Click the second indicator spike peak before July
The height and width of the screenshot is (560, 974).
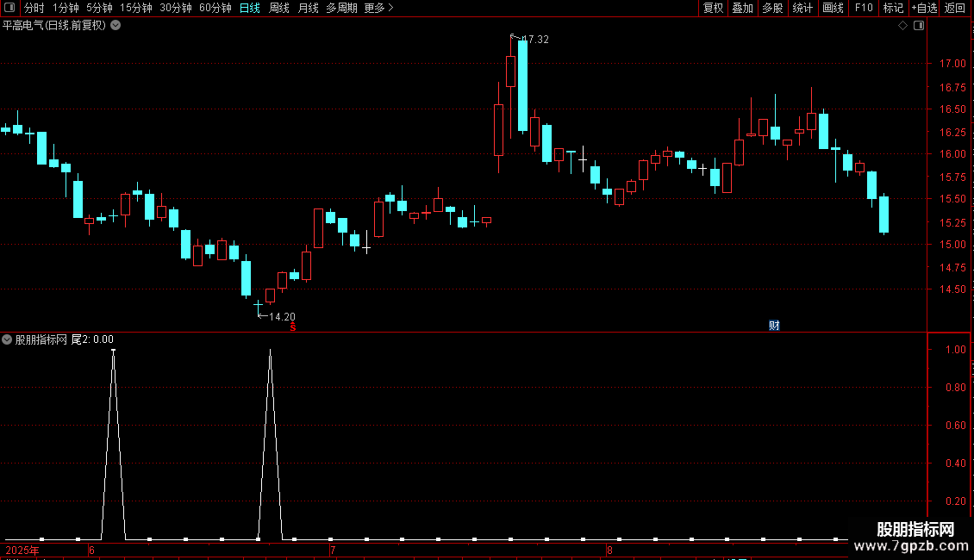[x=270, y=351]
